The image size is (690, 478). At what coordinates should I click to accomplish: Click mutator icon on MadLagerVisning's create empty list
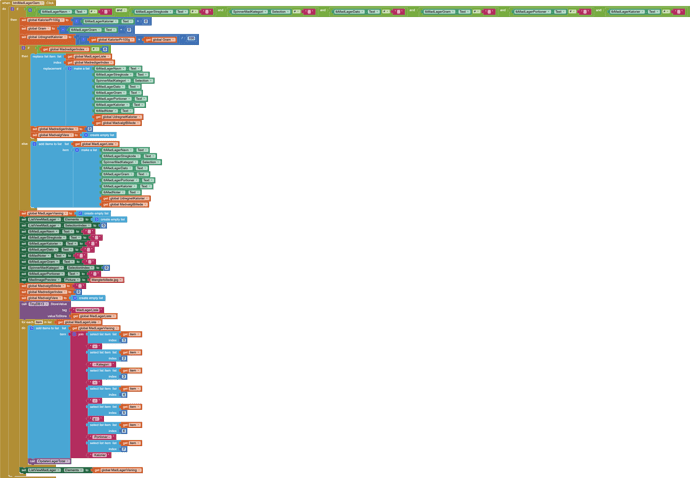81,213
